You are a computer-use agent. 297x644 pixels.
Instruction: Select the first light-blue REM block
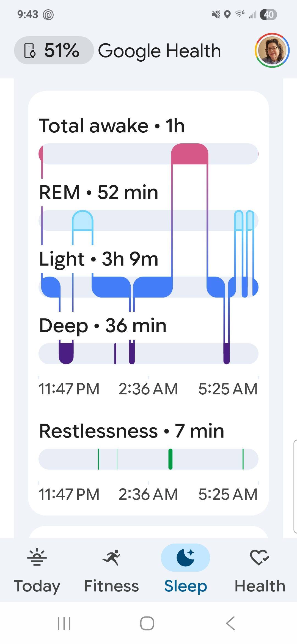pyautogui.click(x=82, y=220)
